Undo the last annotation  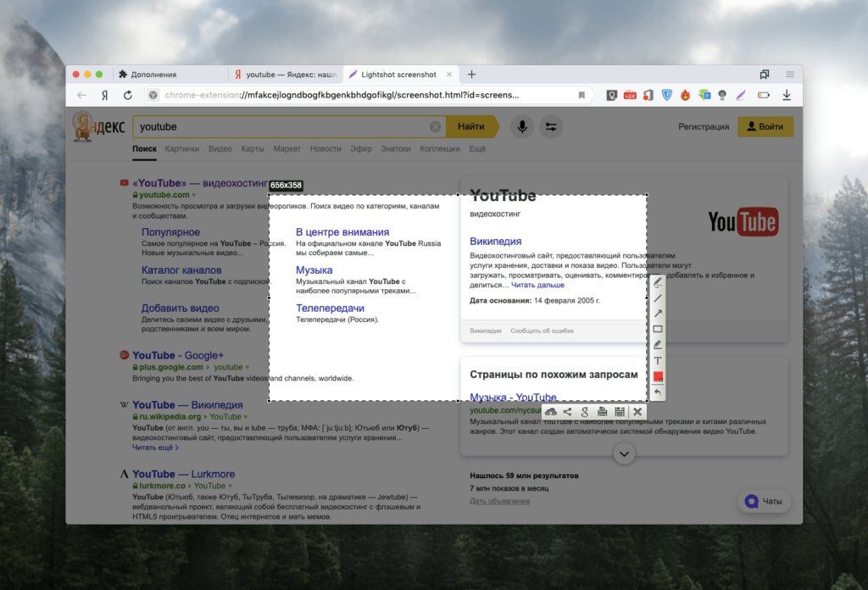coord(658,392)
